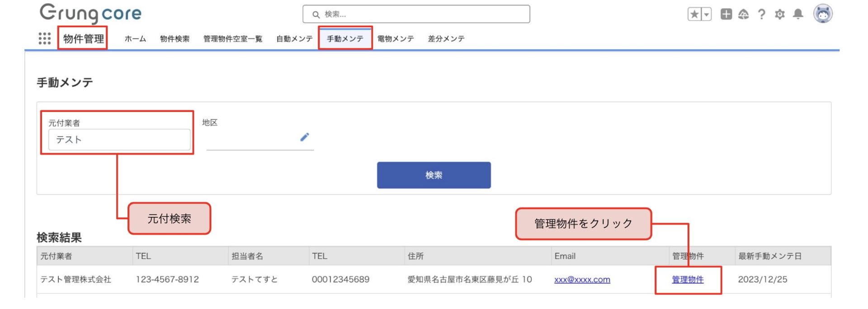Expand the favorites list dropdown arrow
The height and width of the screenshot is (309, 868).
(x=706, y=14)
